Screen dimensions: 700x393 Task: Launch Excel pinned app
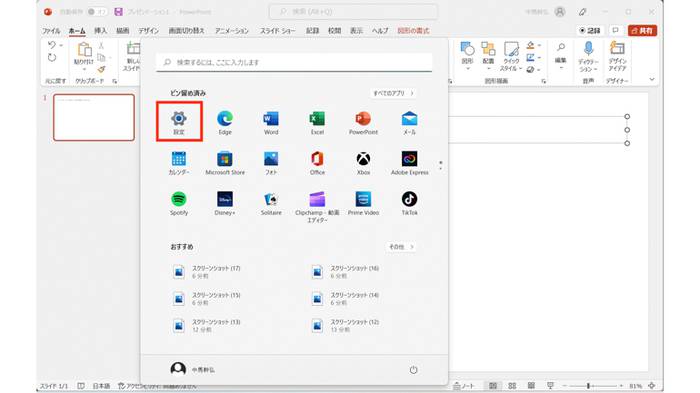point(317,122)
